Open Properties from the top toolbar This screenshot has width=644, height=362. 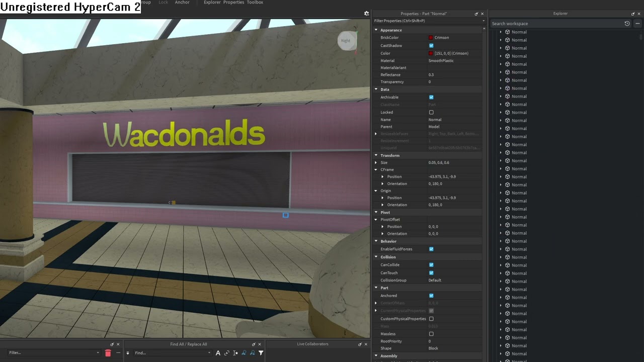click(x=233, y=3)
